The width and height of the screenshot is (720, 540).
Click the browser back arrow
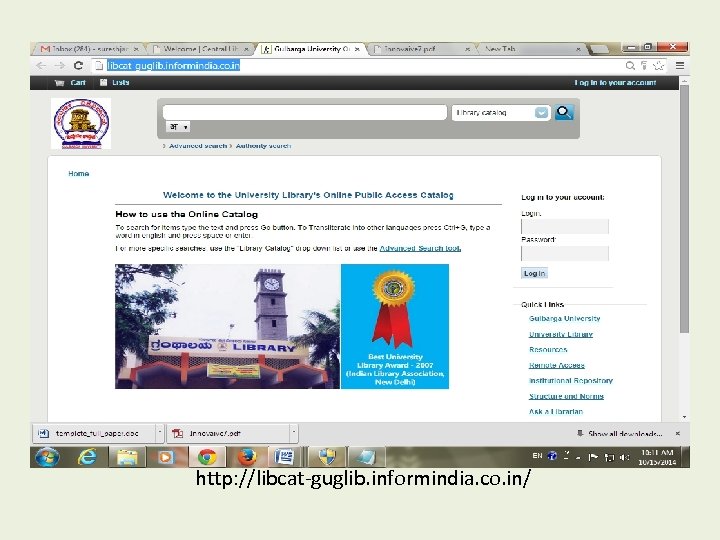tap(41, 66)
